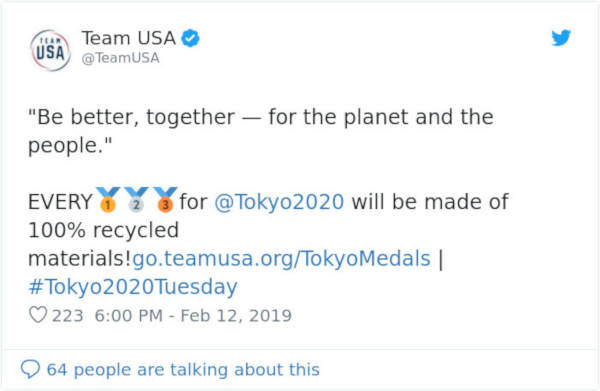Open the @Tokyo2020 mention link
This screenshot has height=391, width=600.
[x=279, y=202]
